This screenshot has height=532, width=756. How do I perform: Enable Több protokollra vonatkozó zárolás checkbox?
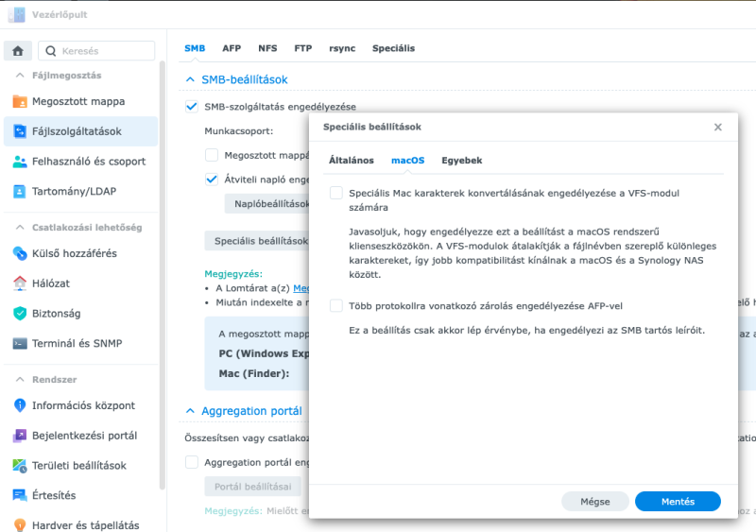click(336, 305)
